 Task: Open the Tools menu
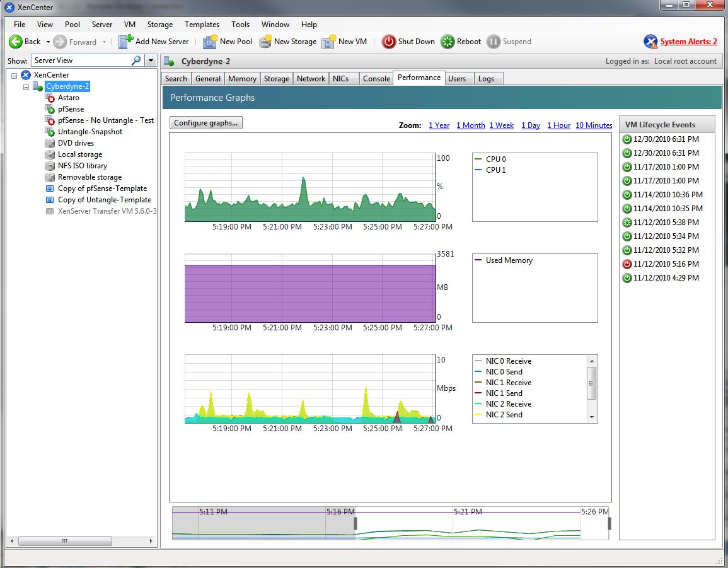tap(241, 24)
